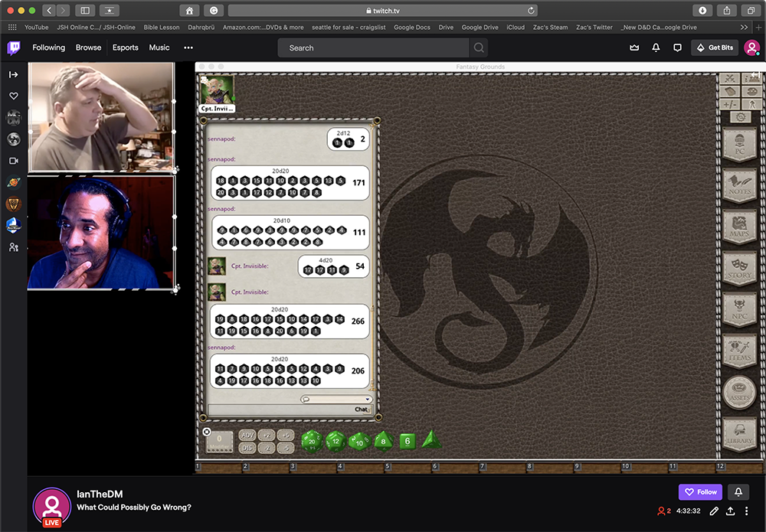Toggle channel notifications bell beside Follow
The width and height of the screenshot is (766, 532).
[738, 492]
